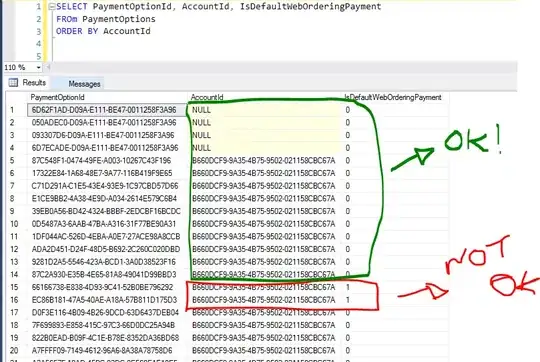Click cell 17322E84-1A68-48E7-9A77-116B419F9E65
Image resolution: width=540 pixels, height=362 pixels.
(107, 173)
